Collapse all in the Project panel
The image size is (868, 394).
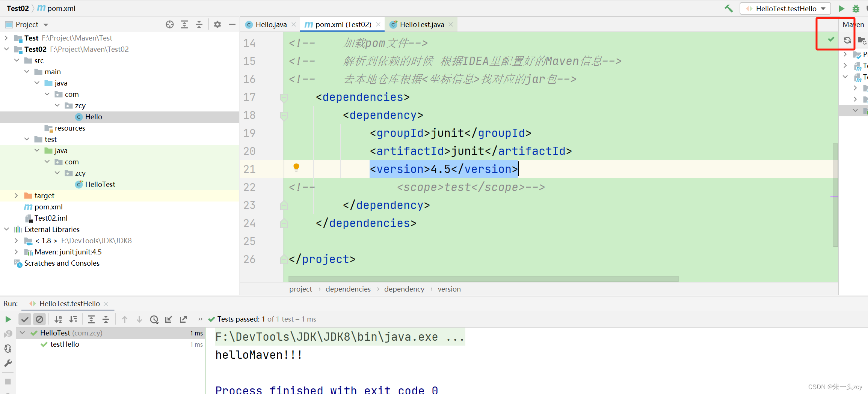pyautogui.click(x=199, y=24)
